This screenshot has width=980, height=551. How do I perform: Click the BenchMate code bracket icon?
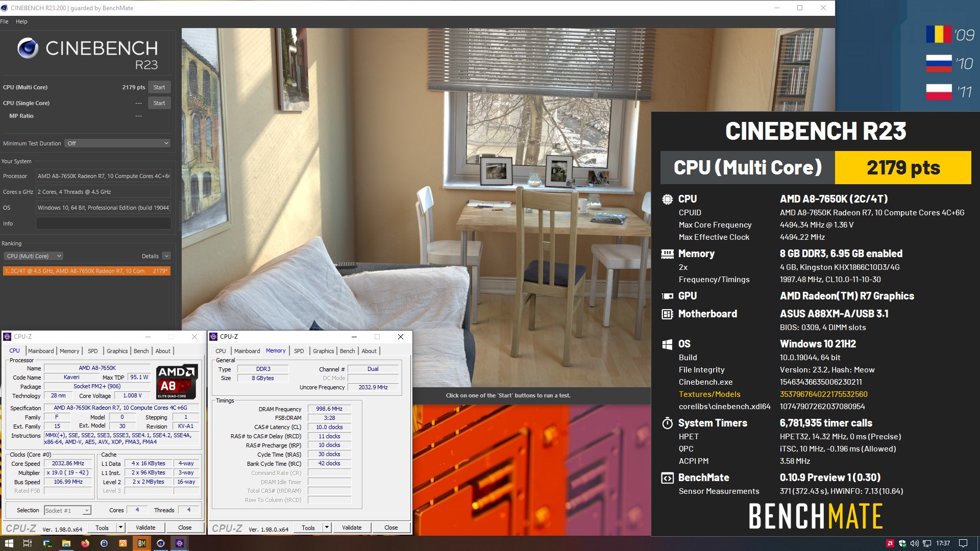click(667, 478)
